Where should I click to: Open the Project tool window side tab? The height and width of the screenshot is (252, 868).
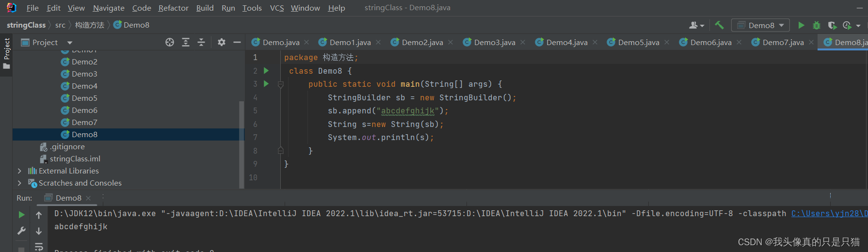(6, 53)
